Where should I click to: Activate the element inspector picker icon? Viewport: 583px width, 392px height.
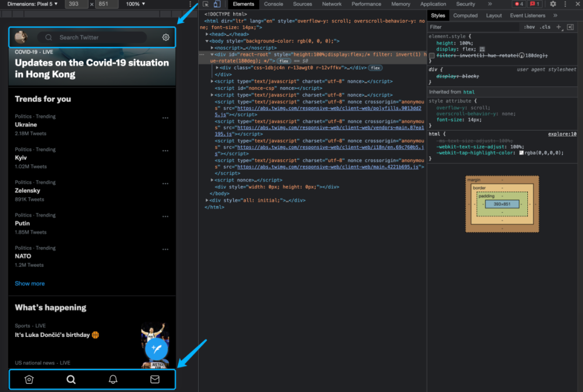coord(206,4)
